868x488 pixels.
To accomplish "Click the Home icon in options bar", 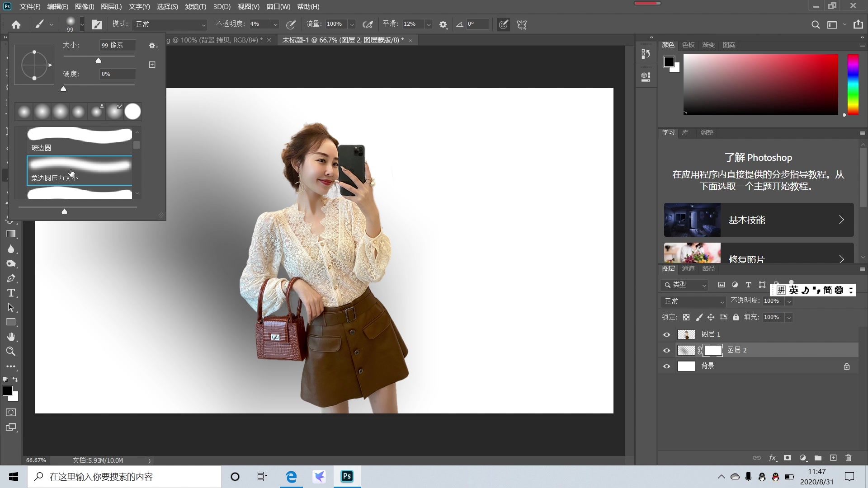I will (x=16, y=24).
